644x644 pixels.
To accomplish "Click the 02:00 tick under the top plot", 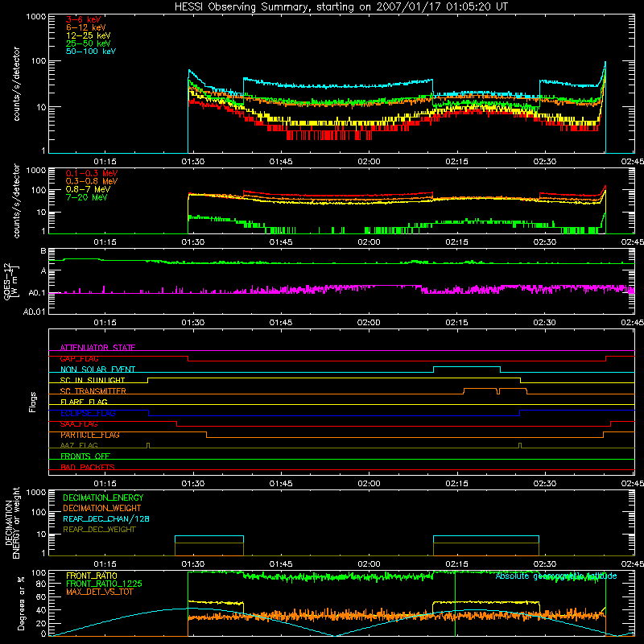I will 369,162.
